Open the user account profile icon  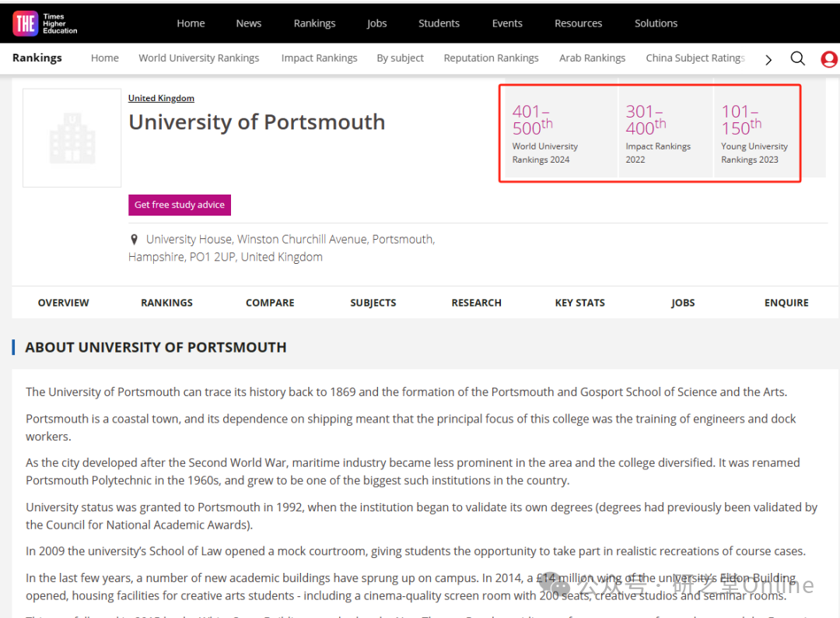point(829,59)
